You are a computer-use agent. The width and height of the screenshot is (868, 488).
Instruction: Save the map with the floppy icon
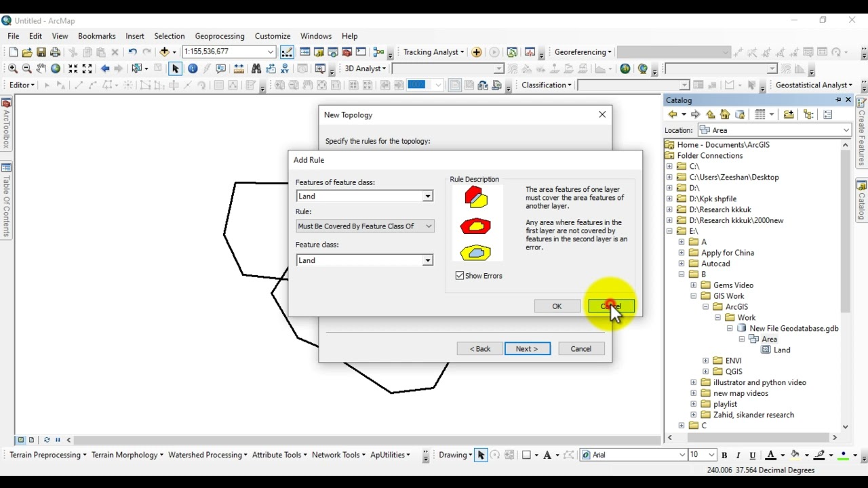pos(41,52)
